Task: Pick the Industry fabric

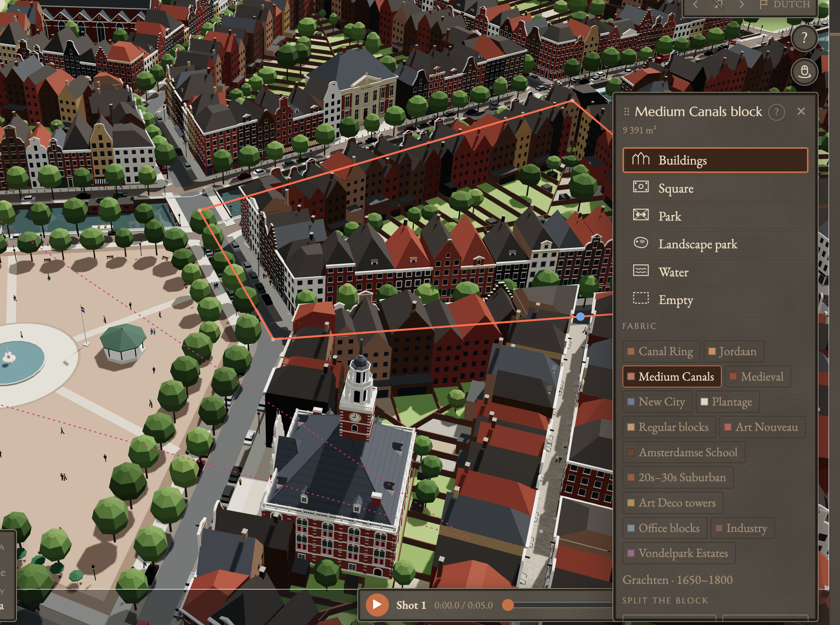Action: (742, 528)
